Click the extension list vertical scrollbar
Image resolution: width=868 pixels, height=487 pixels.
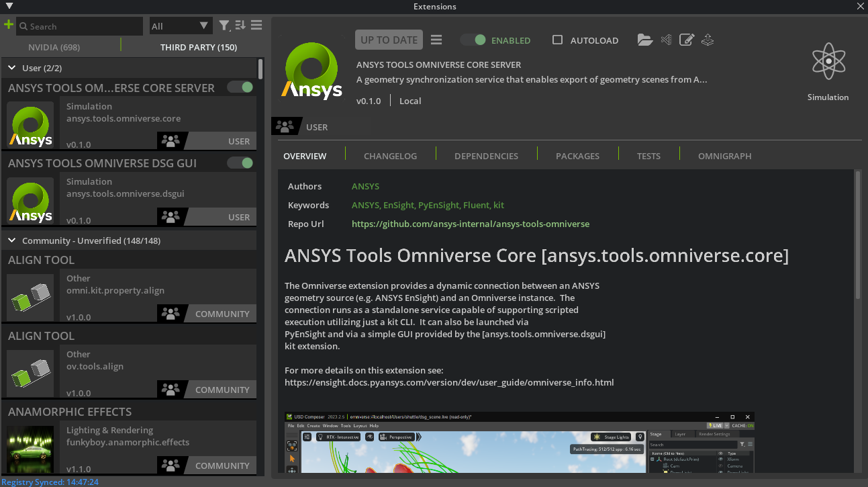(260, 69)
